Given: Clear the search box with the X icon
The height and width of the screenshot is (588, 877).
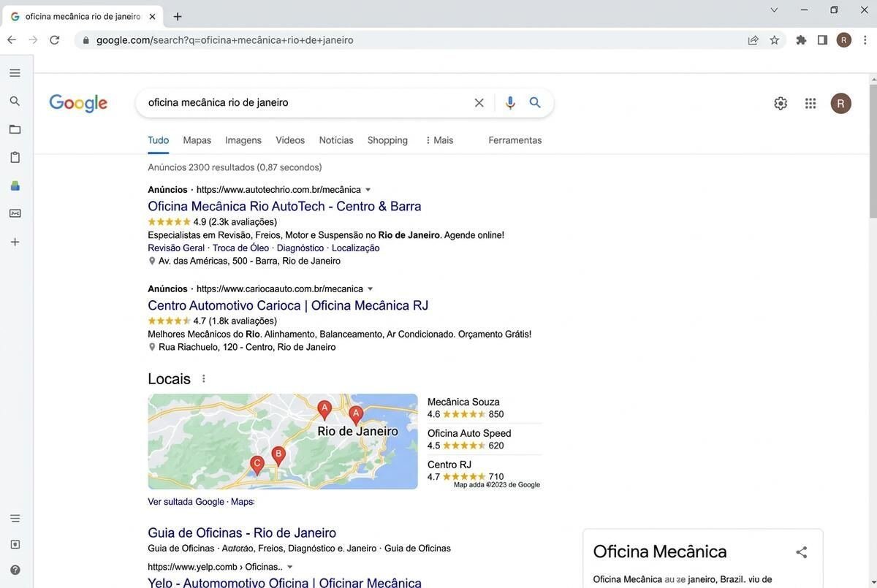Looking at the screenshot, I should [479, 103].
